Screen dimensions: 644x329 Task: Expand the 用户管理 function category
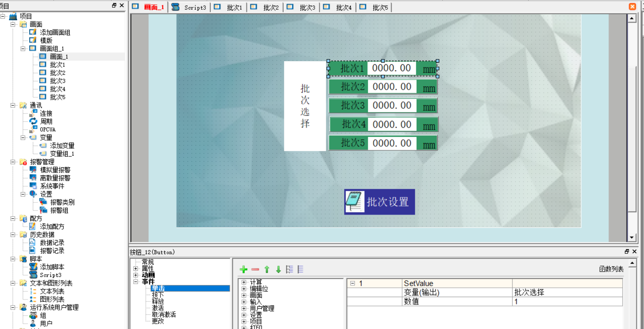pyautogui.click(x=244, y=308)
